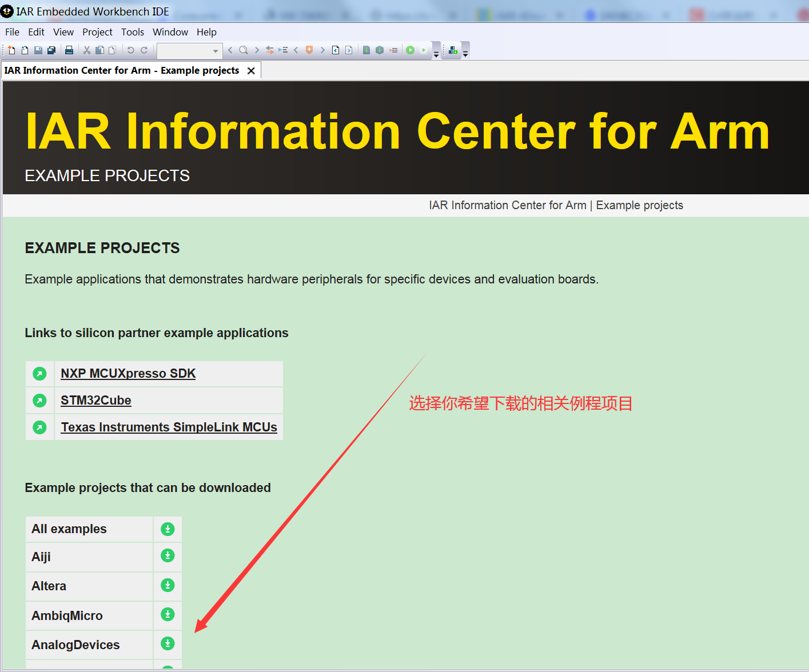This screenshot has width=809, height=672.
Task: Click the Print toolbar icon
Action: (x=69, y=50)
